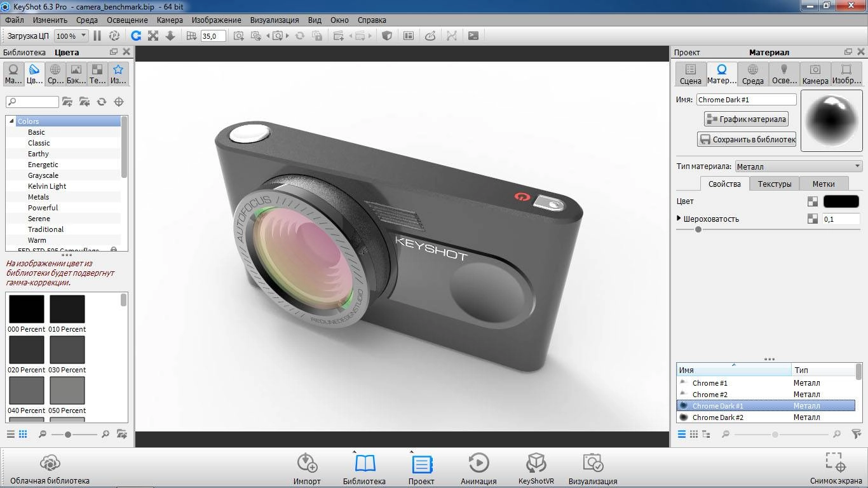
Task: Open the Справка menu
Action: coord(372,20)
